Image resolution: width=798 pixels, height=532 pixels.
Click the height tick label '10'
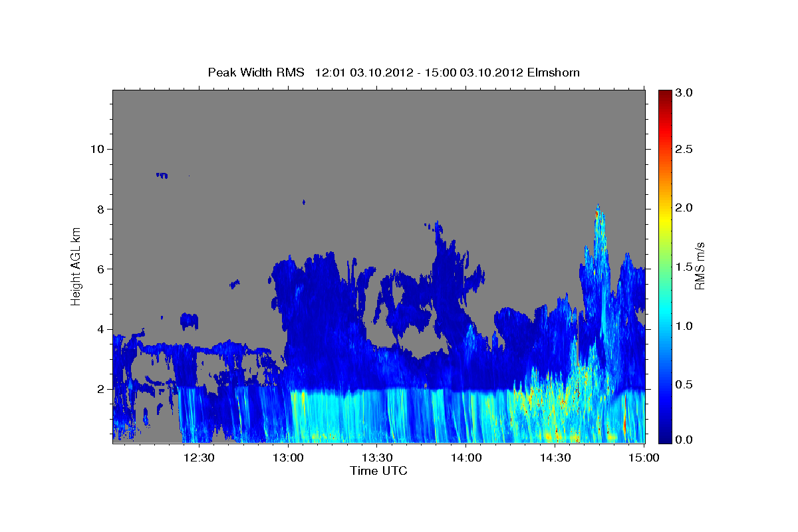click(x=96, y=149)
